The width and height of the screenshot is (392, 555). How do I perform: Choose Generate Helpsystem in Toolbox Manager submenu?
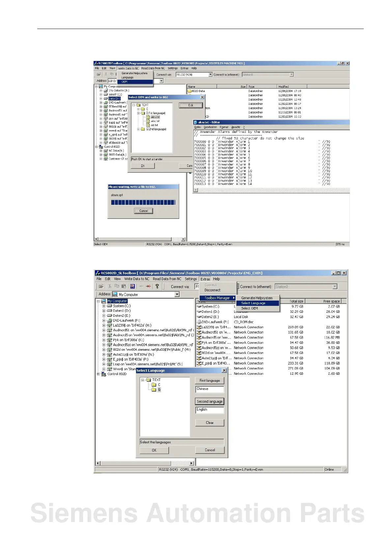click(257, 298)
